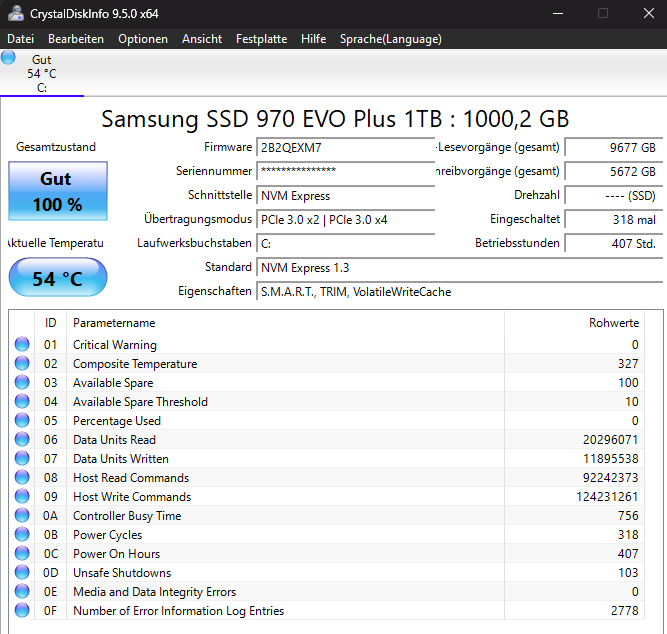The height and width of the screenshot is (634, 667).
Task: Click the Rohwerte column header
Action: (574, 323)
